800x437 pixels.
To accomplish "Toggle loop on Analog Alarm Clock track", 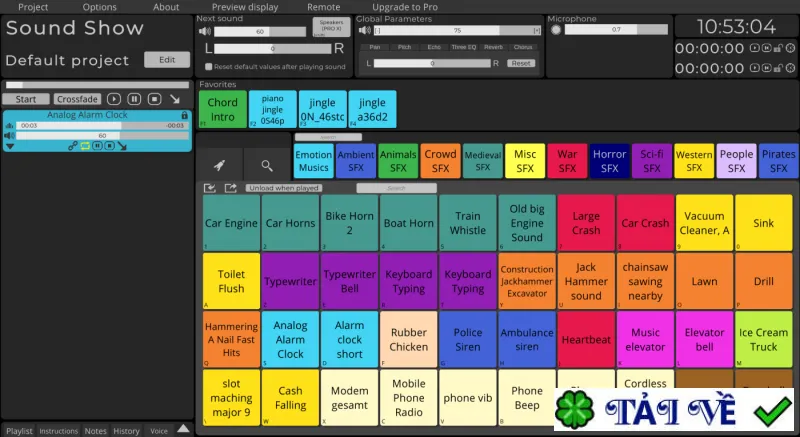I will pyautogui.click(x=85, y=146).
